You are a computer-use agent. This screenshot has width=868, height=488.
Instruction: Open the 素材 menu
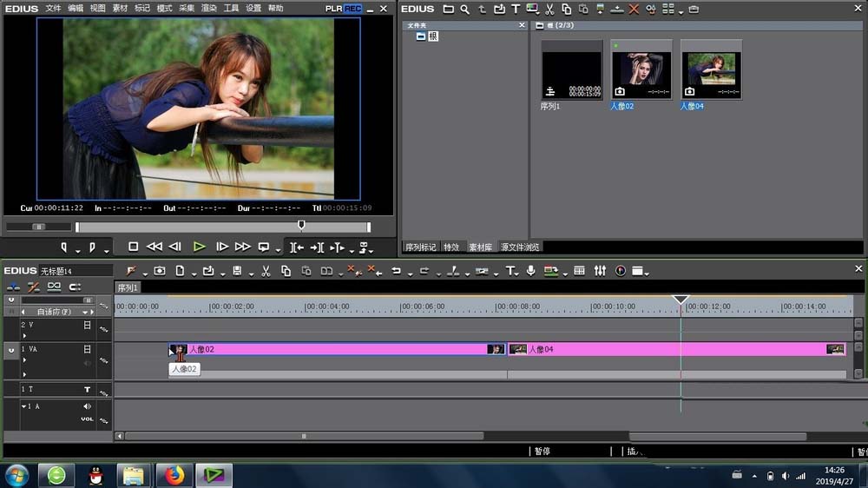click(120, 9)
